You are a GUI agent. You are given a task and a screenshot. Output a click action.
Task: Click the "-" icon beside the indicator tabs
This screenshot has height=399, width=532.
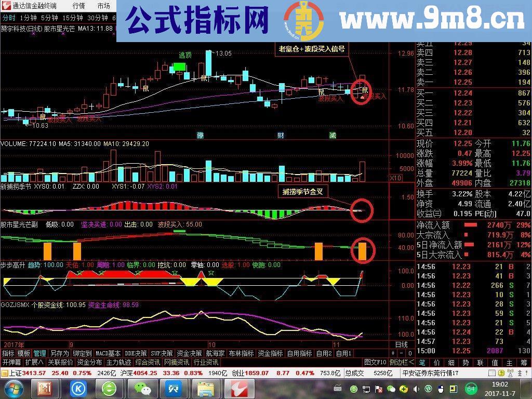pyautogui.click(x=401, y=353)
